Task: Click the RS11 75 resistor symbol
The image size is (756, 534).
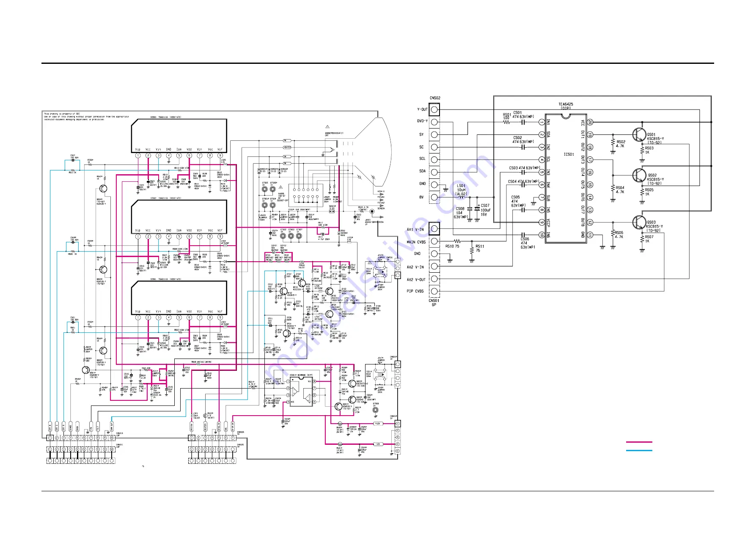Action: [472, 251]
